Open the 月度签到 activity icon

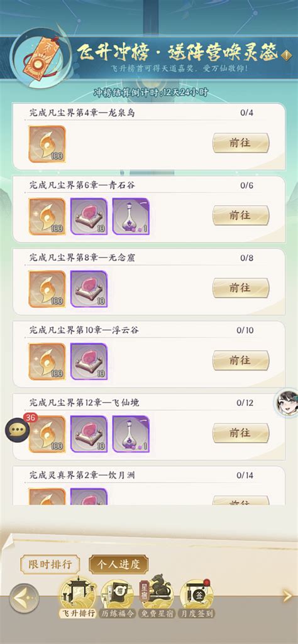[x=197, y=598]
